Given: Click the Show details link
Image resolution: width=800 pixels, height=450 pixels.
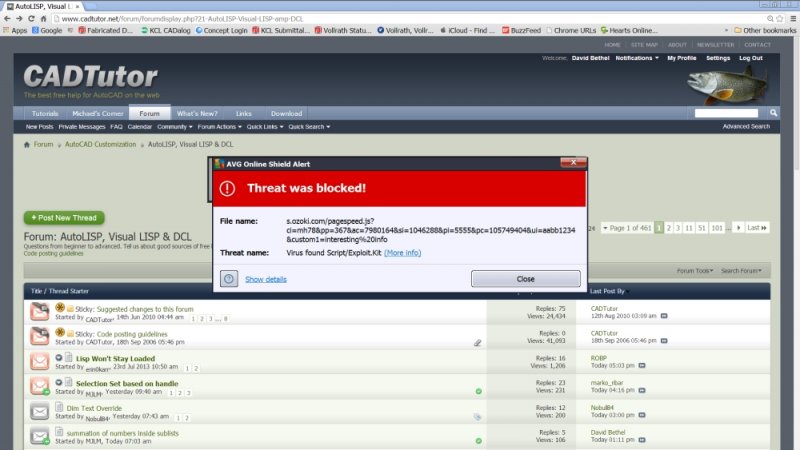Looking at the screenshot, I should (x=266, y=279).
